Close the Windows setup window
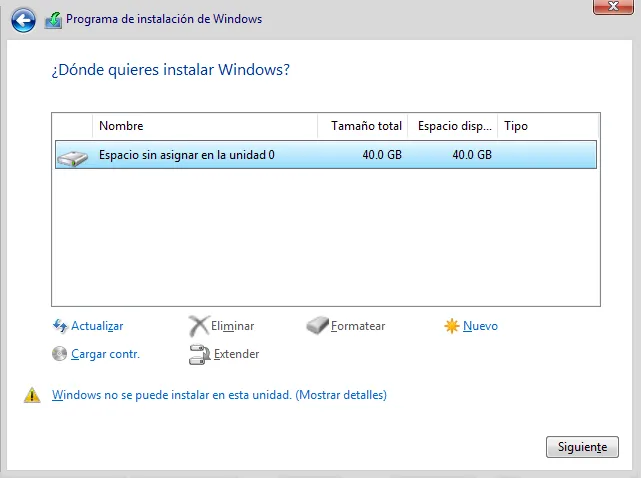The width and height of the screenshot is (641, 478). (613, 6)
